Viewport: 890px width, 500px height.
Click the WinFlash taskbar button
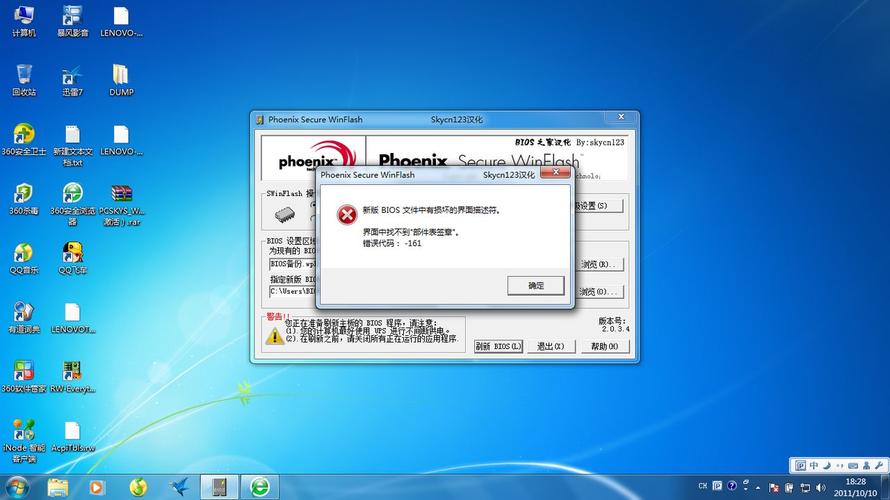click(x=220, y=487)
